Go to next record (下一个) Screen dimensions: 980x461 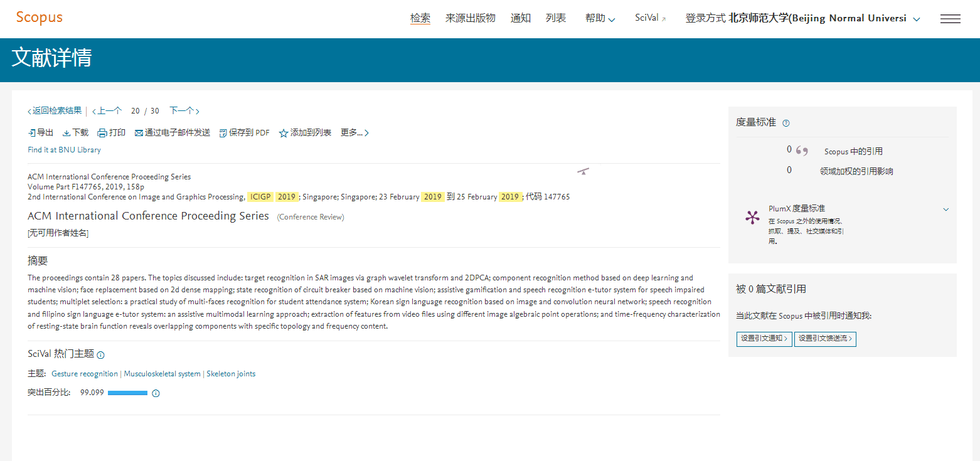pos(184,111)
